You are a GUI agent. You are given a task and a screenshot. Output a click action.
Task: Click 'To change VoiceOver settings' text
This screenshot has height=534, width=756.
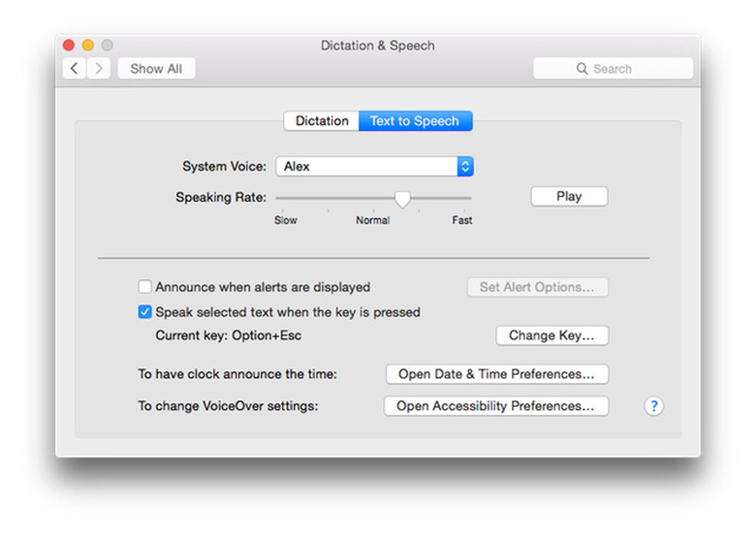pyautogui.click(x=228, y=406)
